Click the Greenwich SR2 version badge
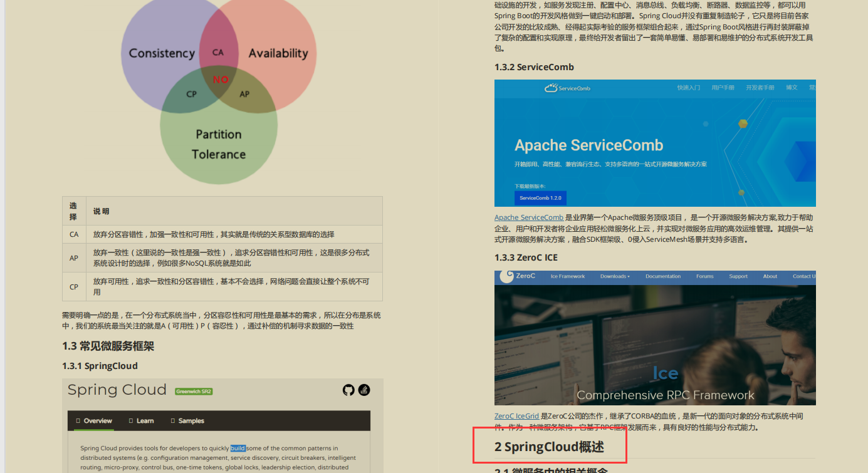Image resolution: width=868 pixels, height=473 pixels. pyautogui.click(x=194, y=392)
